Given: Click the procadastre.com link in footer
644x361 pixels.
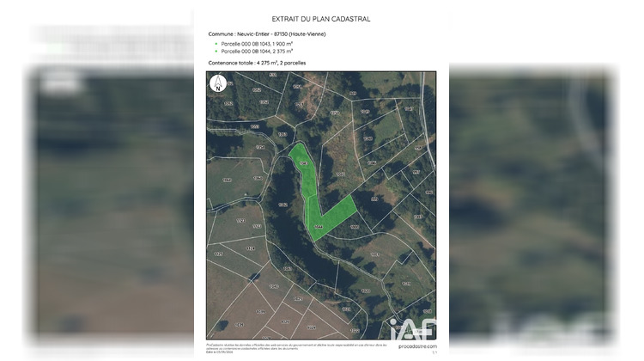Looking at the screenshot, I should pos(417,346).
